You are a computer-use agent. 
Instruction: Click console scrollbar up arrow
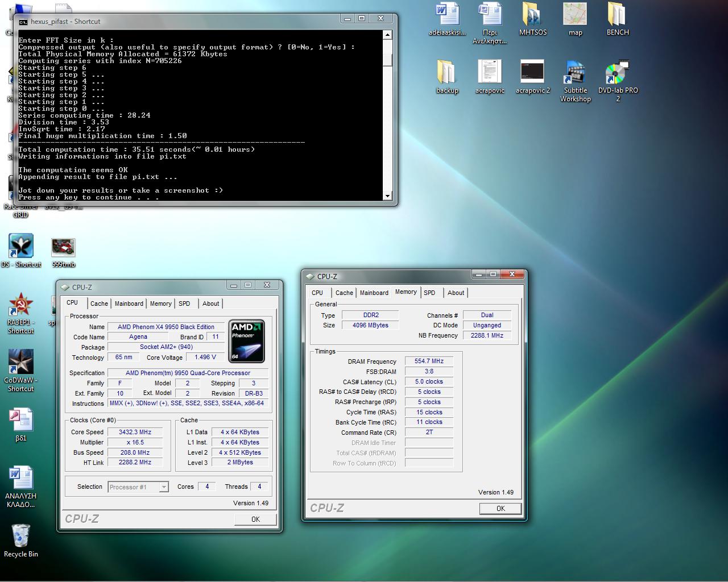388,35
